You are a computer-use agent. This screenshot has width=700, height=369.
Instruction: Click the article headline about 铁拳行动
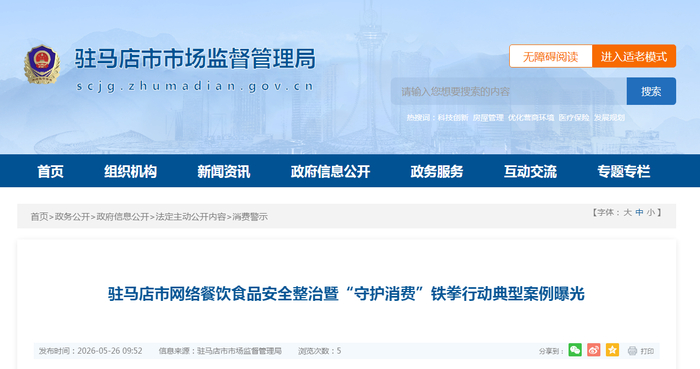click(x=346, y=294)
